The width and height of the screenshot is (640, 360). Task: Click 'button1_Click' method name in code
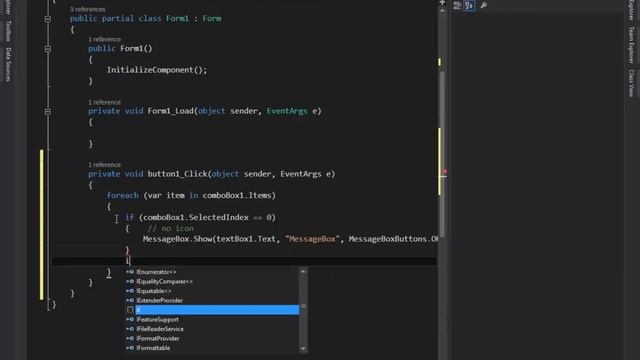(178, 174)
